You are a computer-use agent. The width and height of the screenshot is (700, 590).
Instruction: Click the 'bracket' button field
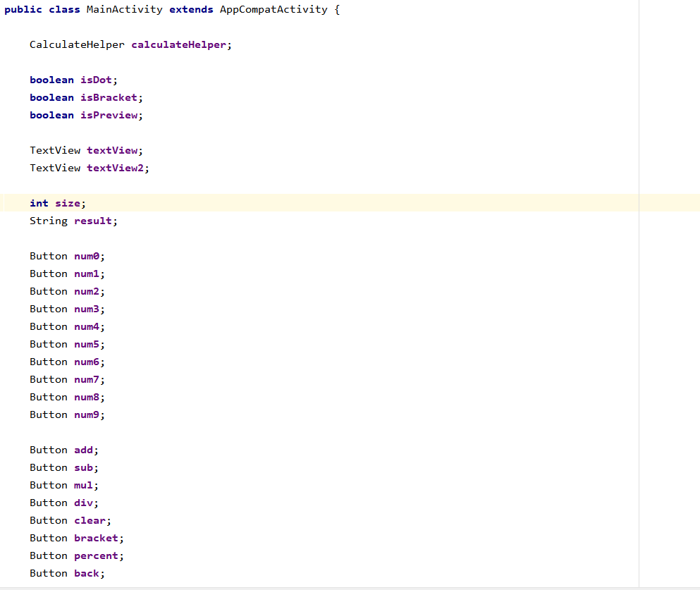point(96,539)
